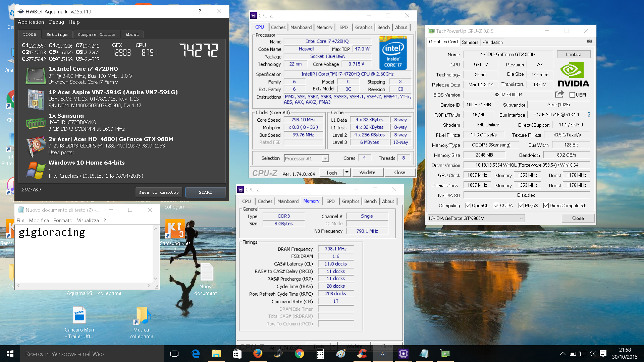Screen dimensions: 644x362
Task: Click the graphics card image in Aquamark
Action: click(x=36, y=146)
